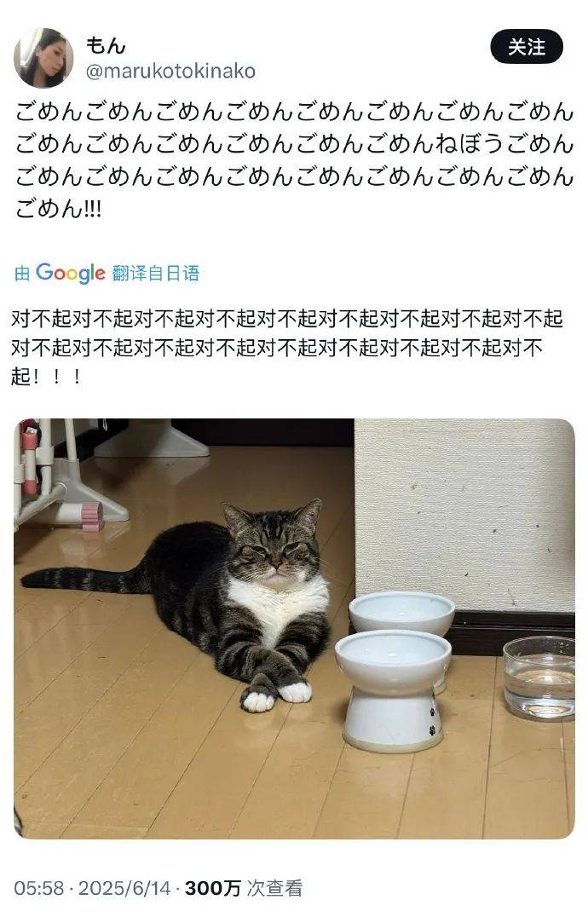The image size is (588, 917).
Task: Click the 2025/6/14 post date
Action: tap(124, 888)
